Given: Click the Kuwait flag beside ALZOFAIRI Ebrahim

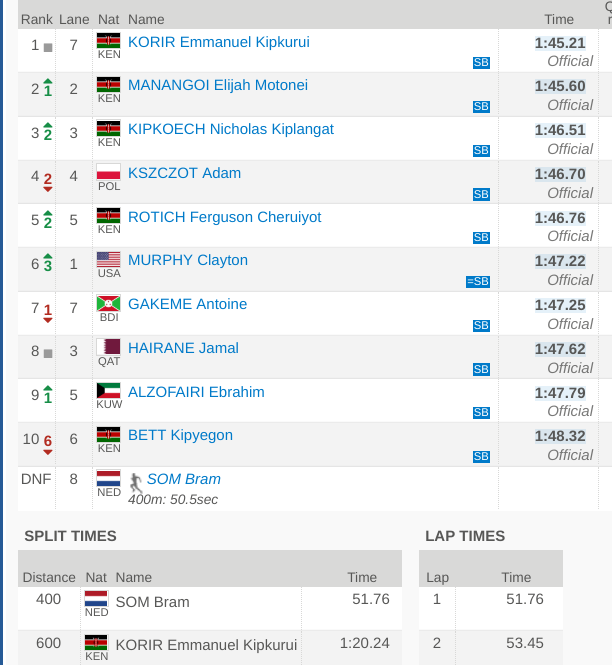Looking at the screenshot, I should pos(109,391).
